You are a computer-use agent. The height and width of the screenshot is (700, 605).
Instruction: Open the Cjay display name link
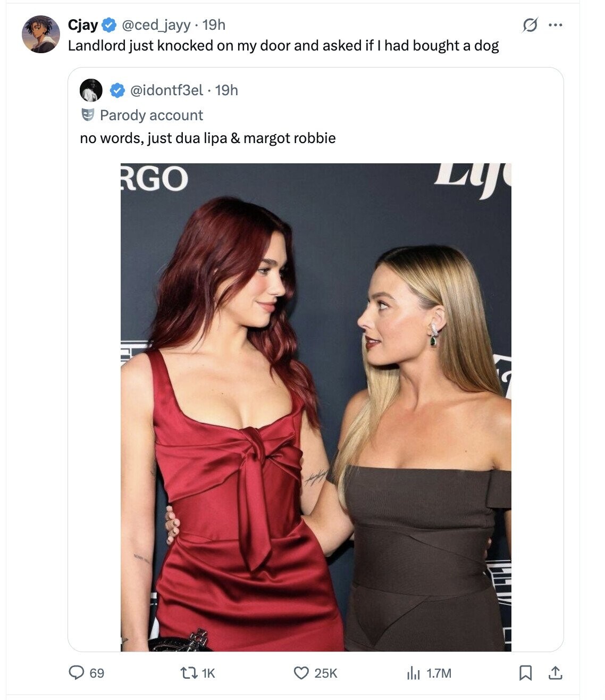coord(82,24)
